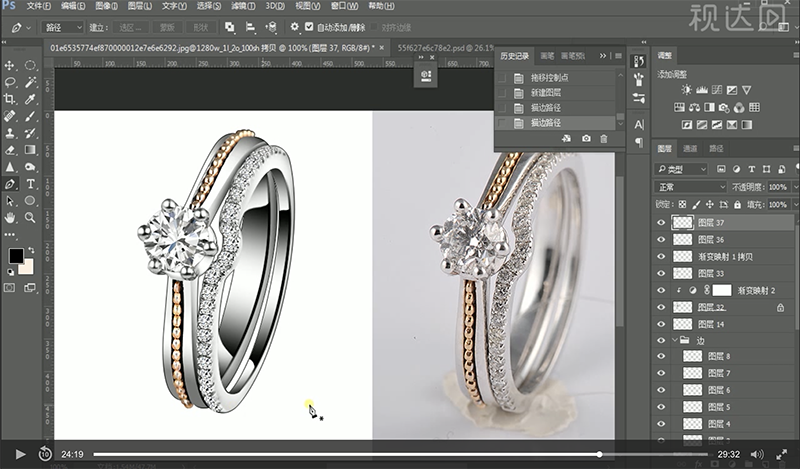Play the video with play button

20,454
